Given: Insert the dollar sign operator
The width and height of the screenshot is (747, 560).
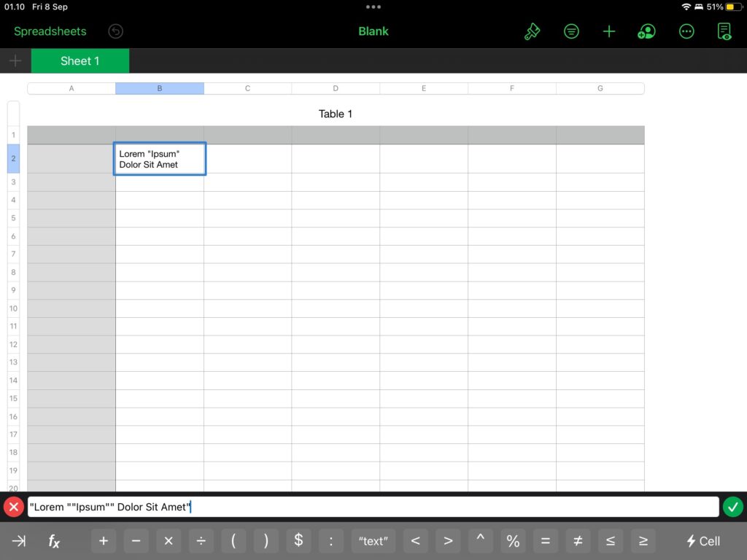Looking at the screenshot, I should [x=298, y=541].
